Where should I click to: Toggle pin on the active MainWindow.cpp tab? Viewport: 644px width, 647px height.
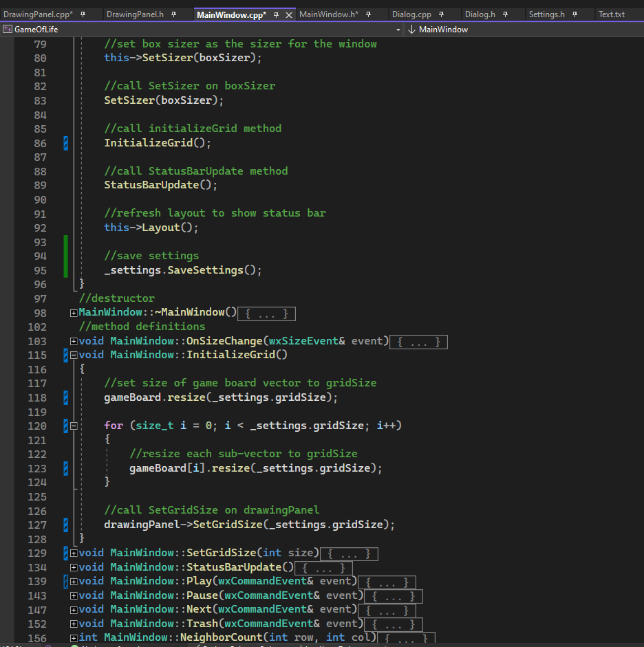pos(276,14)
